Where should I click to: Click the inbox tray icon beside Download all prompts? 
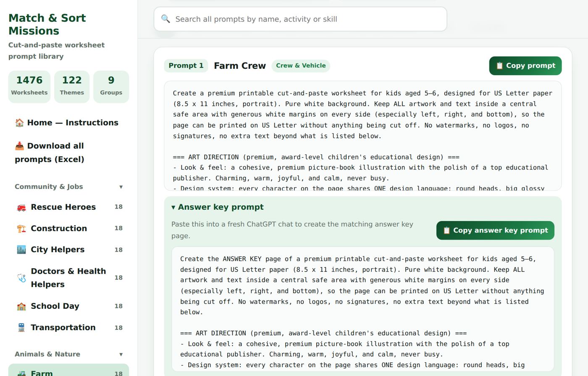[19, 146]
